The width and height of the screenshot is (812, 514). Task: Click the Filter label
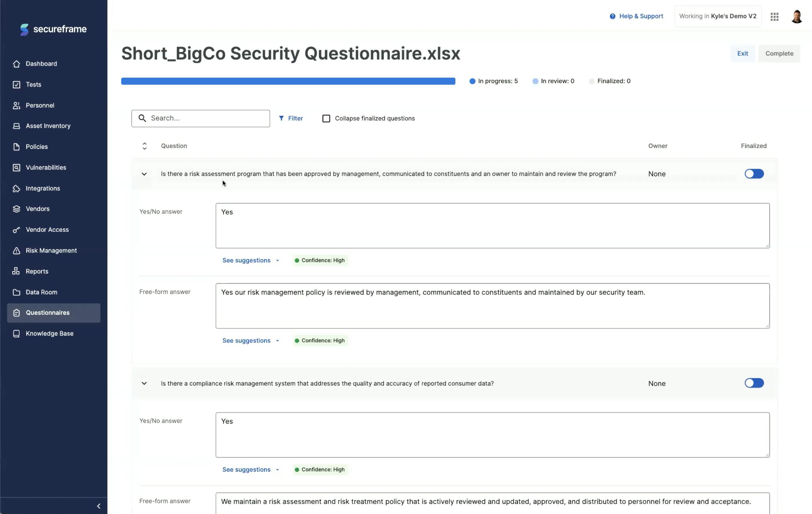[295, 118]
